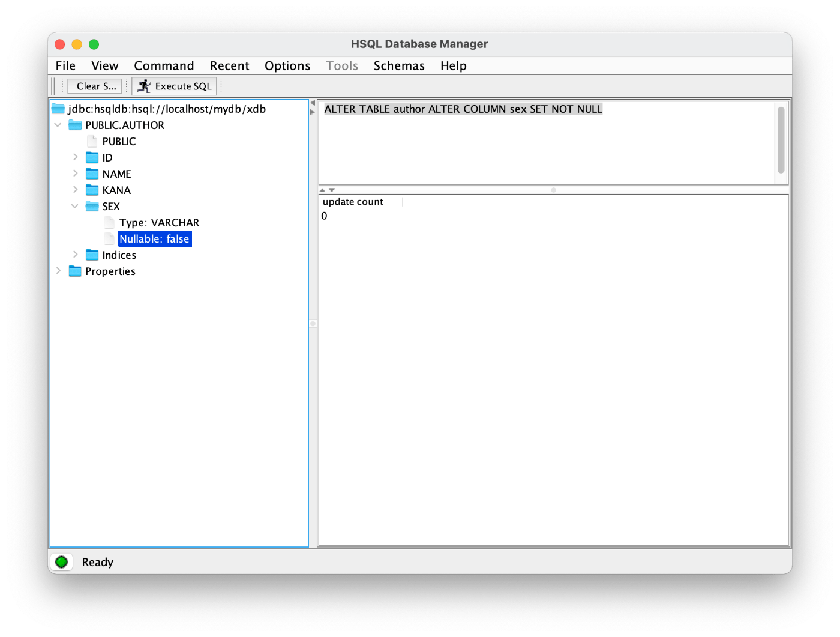Click the ID column folder icon
Viewport: 840px width, 637px height.
click(92, 157)
